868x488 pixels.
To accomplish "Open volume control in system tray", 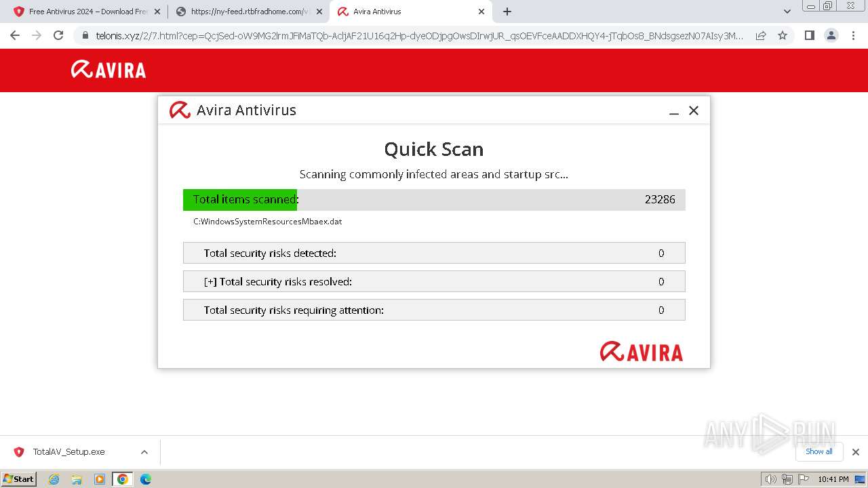I will pyautogui.click(x=770, y=479).
